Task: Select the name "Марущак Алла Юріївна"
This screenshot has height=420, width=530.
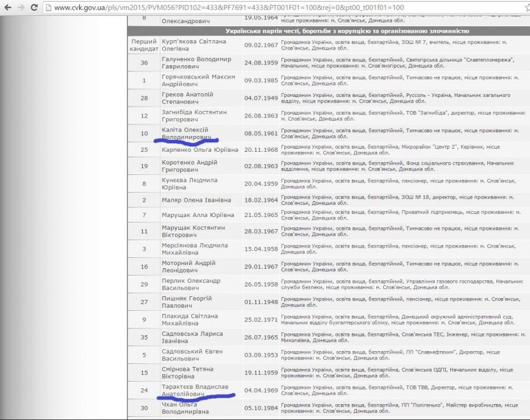Action: pyautogui.click(x=198, y=215)
